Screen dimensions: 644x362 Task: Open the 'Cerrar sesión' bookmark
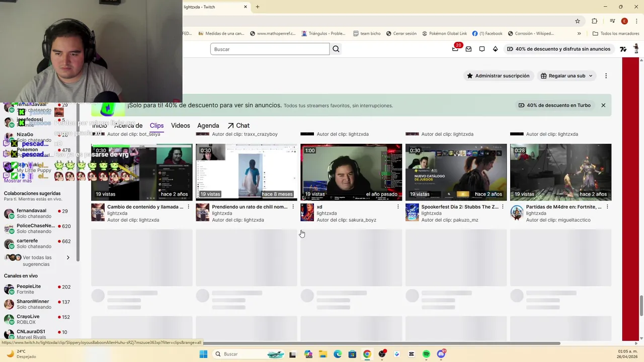[401, 34]
